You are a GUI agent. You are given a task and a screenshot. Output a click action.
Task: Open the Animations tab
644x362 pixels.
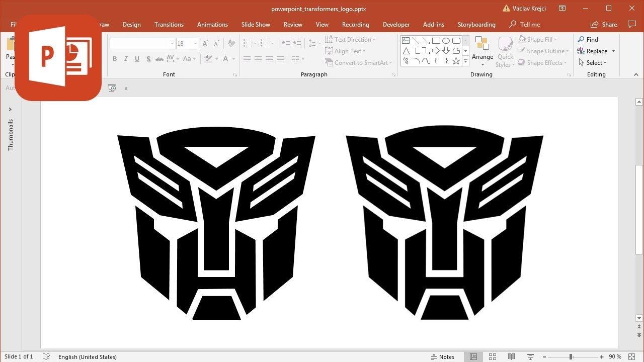click(212, 24)
